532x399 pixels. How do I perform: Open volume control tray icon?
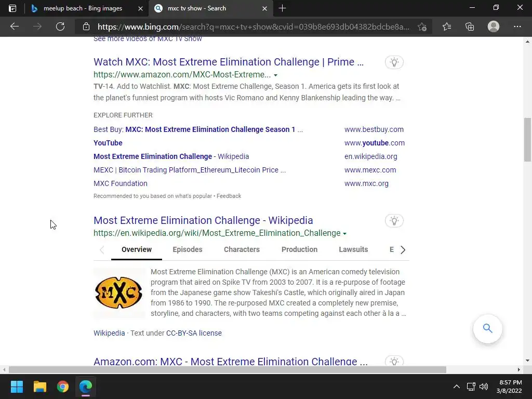tap(484, 387)
